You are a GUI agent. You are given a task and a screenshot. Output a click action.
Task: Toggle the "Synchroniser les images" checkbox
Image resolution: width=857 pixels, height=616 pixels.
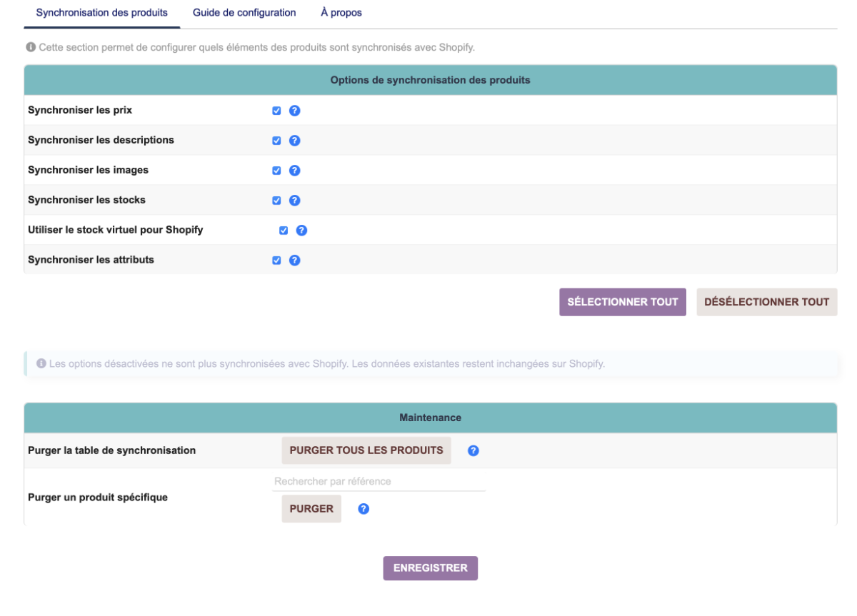(276, 171)
